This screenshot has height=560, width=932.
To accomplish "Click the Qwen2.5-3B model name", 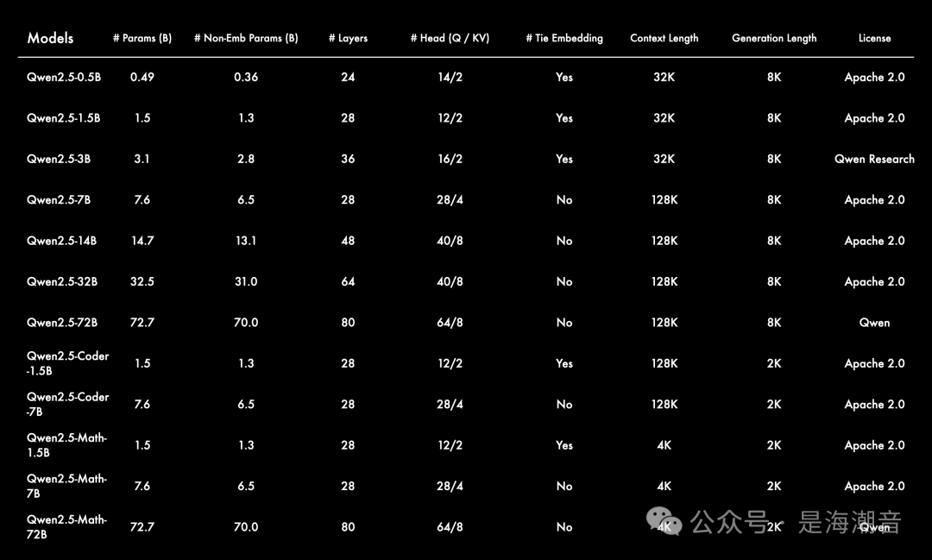I will (x=59, y=159).
